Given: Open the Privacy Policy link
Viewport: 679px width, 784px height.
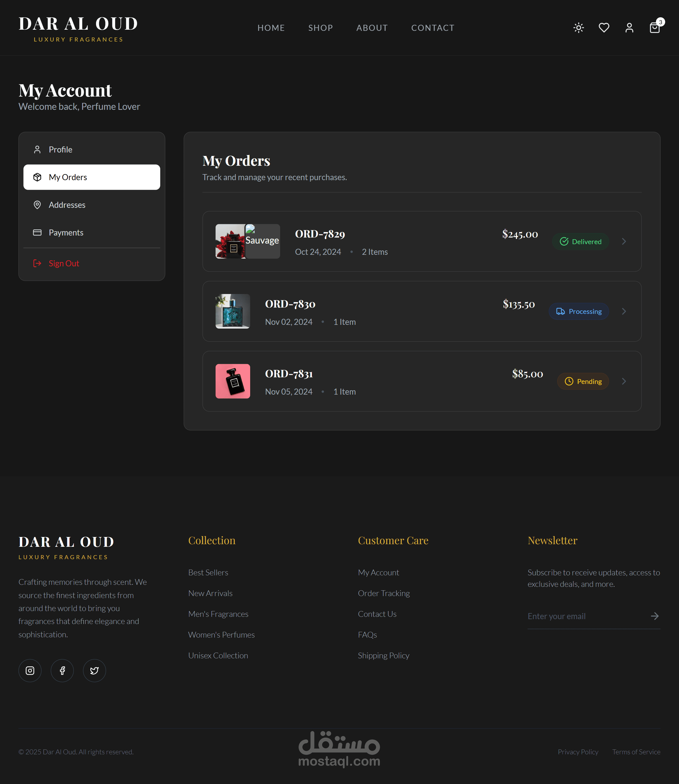Looking at the screenshot, I should 578,752.
